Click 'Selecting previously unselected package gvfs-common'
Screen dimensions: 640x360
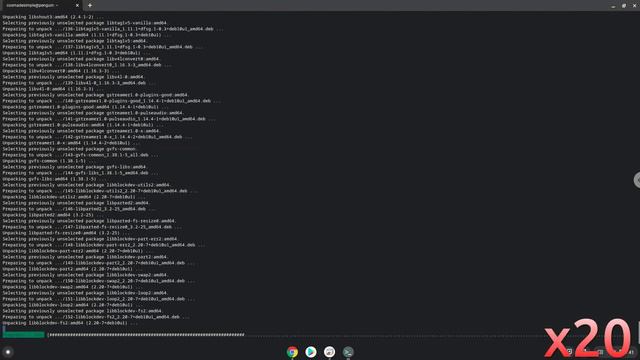[69, 149]
